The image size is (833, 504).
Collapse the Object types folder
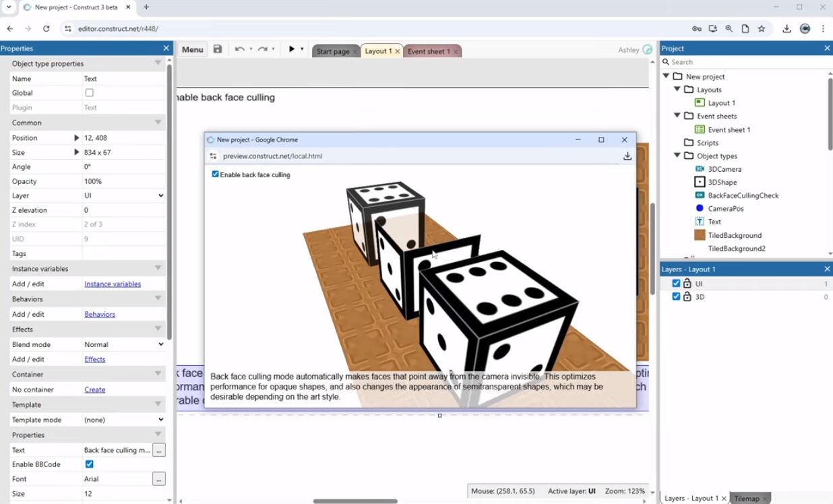tap(677, 156)
